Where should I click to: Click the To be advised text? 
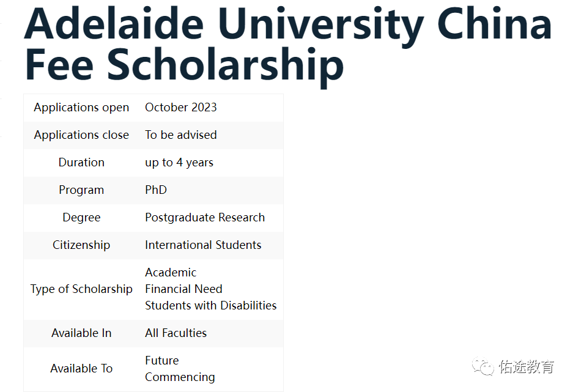point(181,135)
